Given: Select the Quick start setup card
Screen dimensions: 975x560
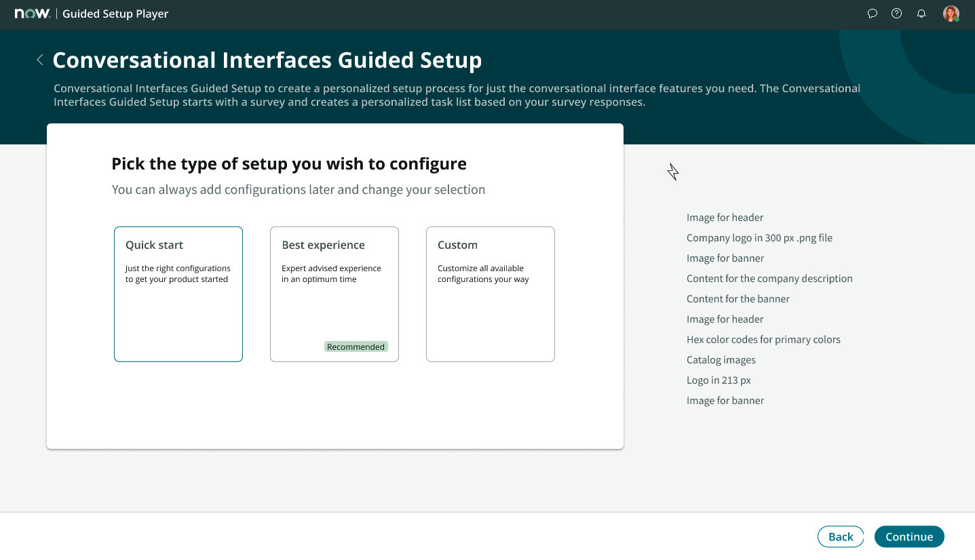Looking at the screenshot, I should click(x=178, y=294).
